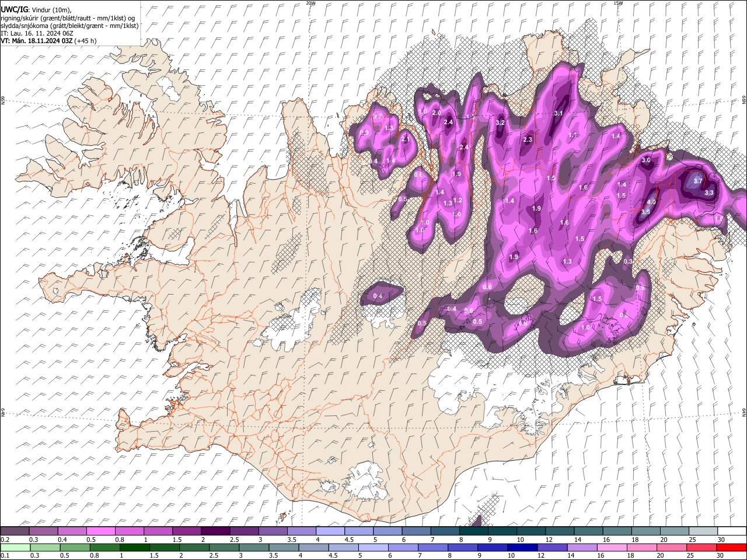Pick the snow legend swatch between 1.5 and 2
This screenshot has width=747, height=560.
[x=186, y=531]
